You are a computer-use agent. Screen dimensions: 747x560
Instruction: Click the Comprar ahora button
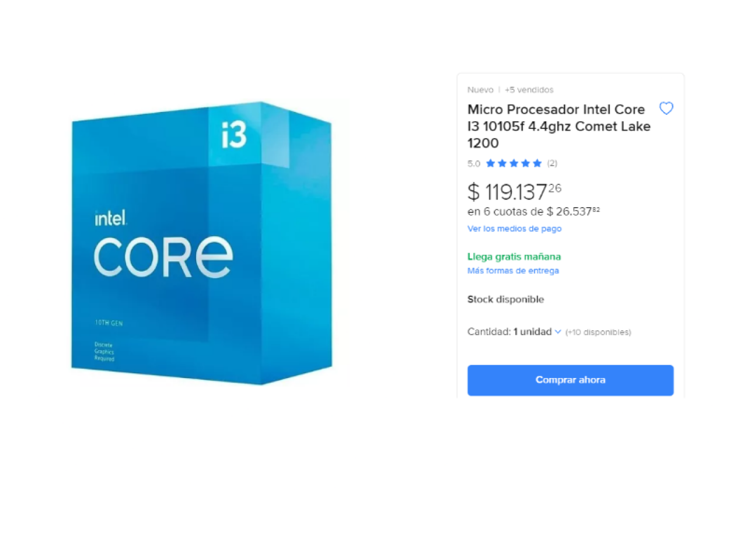[x=570, y=380]
